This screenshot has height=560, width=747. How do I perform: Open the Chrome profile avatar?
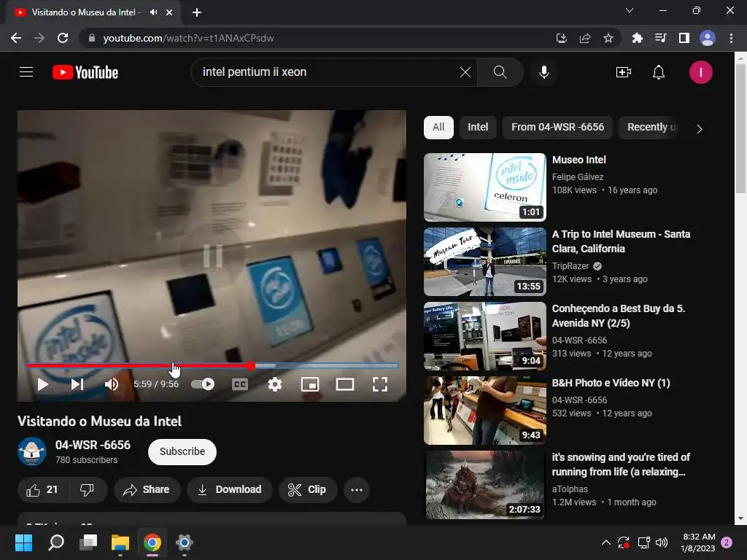coord(707,38)
